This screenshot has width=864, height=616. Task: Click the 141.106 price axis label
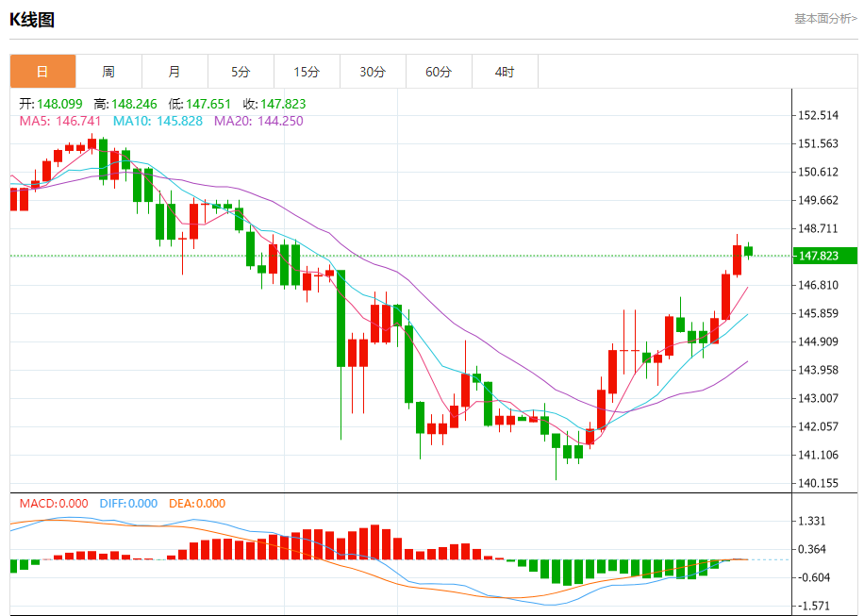click(x=819, y=455)
